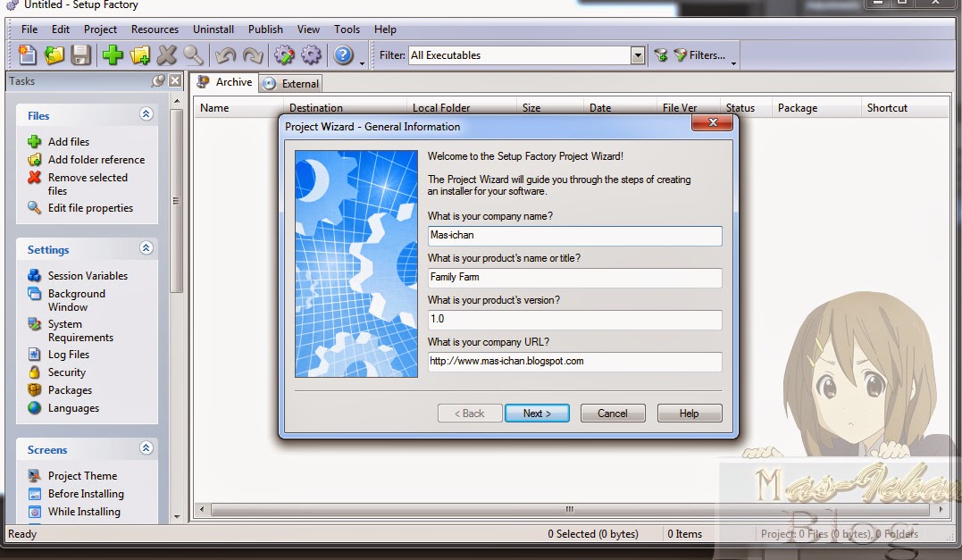Click the gear Settings toolbar icon

click(x=311, y=55)
